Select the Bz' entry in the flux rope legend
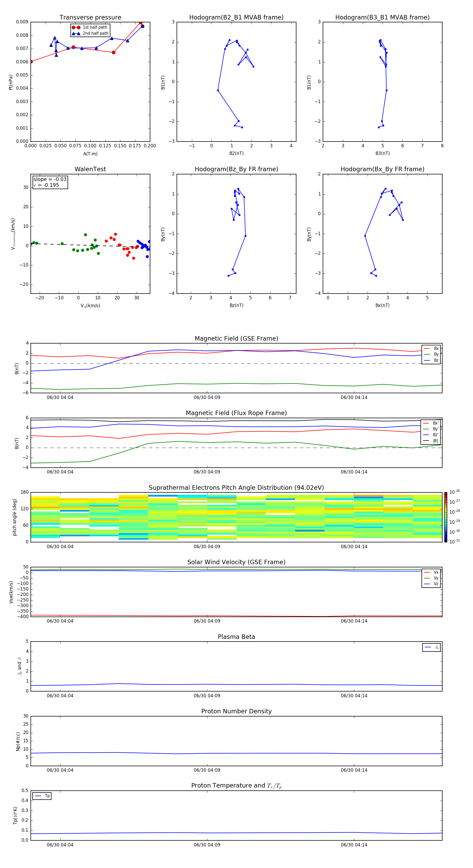The width and height of the screenshot is (473, 868). [431, 435]
